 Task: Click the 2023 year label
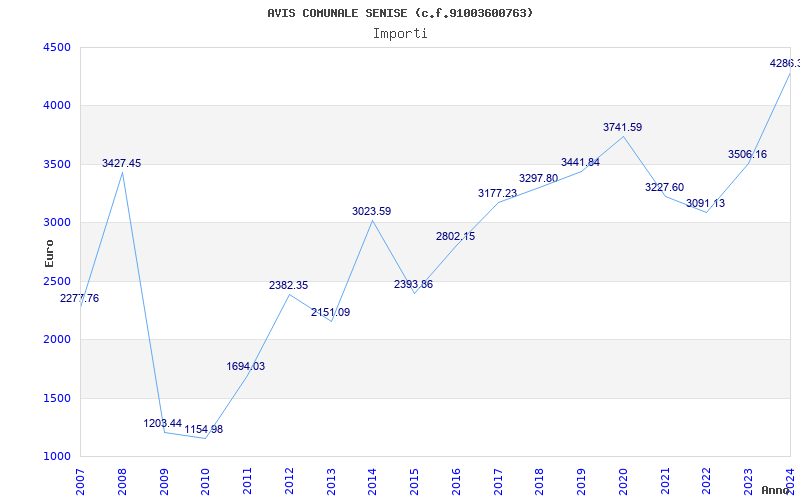point(748,482)
